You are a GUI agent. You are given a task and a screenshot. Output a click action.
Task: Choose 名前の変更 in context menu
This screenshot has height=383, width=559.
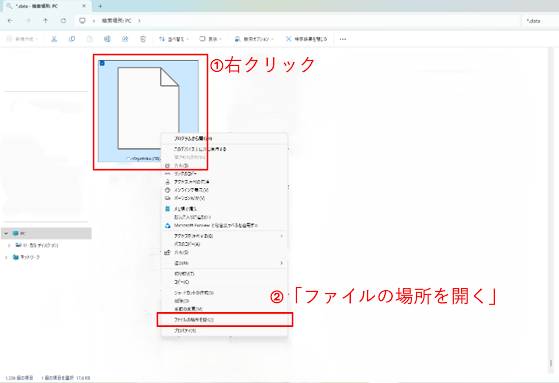tap(225, 309)
